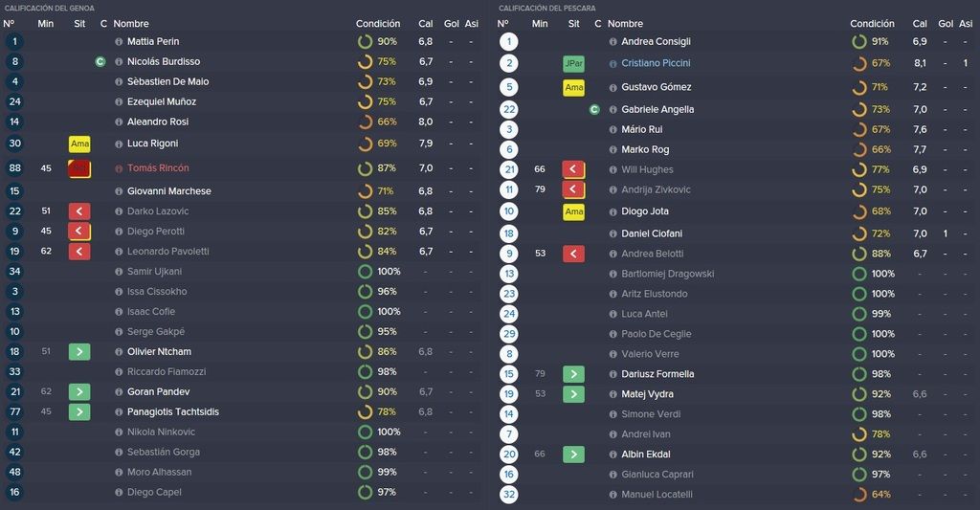Sort Pescara list by Cal column header
The height and width of the screenshot is (510, 980).
[920, 24]
